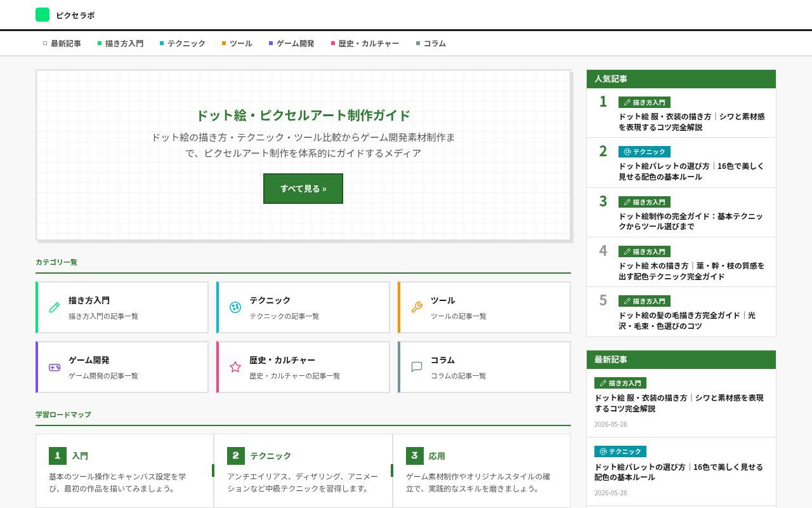Click the number 1 badge beside 入門

point(58,456)
